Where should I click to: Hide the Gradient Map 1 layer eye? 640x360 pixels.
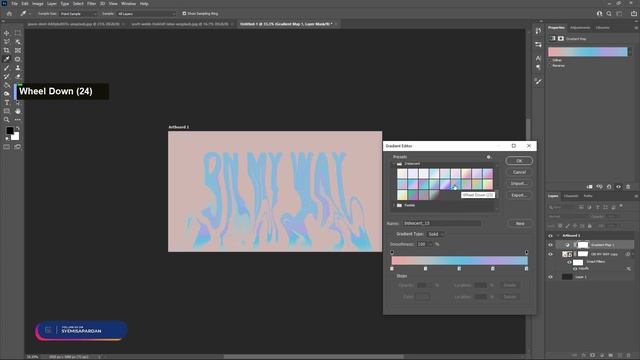tap(550, 245)
